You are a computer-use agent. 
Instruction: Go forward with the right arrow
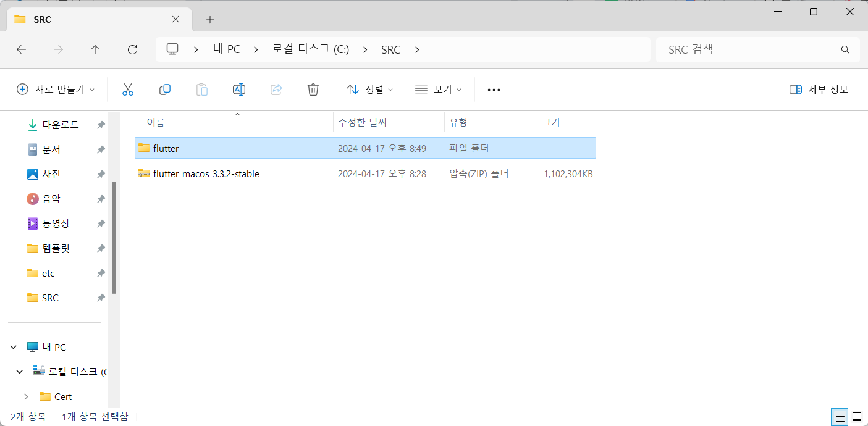[59, 50]
